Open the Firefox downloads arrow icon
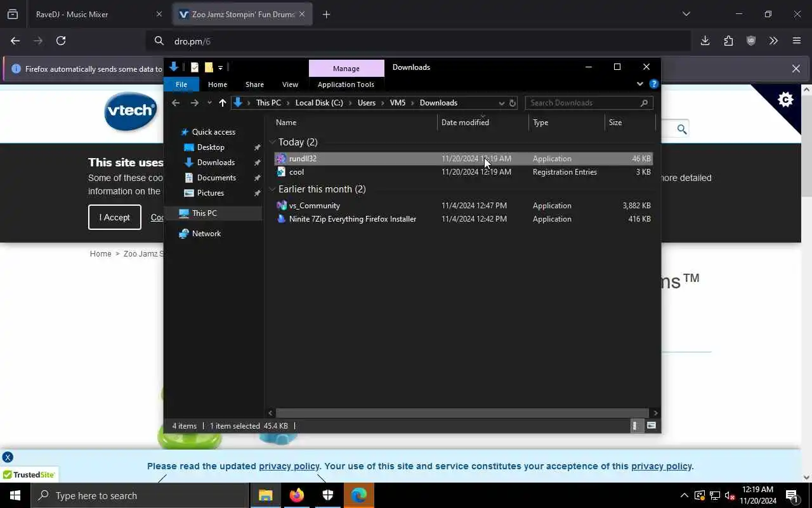The image size is (812, 508). coord(705,41)
